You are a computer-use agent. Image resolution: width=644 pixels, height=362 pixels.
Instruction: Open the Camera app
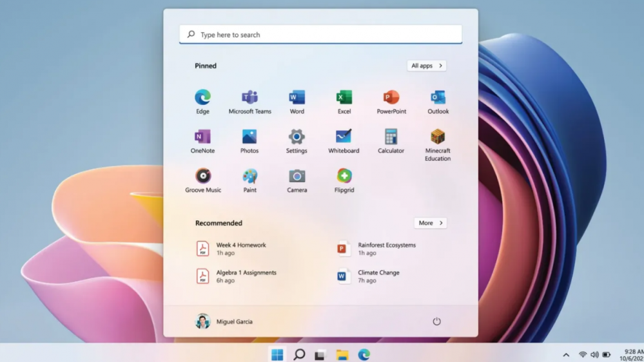297,180
